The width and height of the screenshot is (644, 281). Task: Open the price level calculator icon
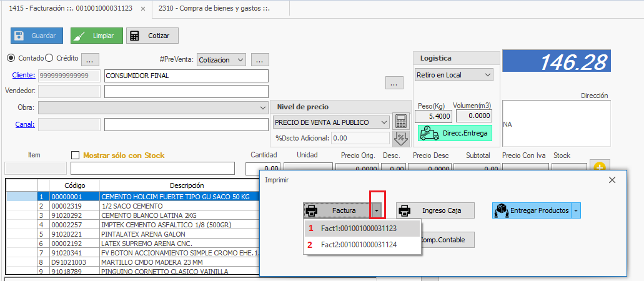pos(400,122)
